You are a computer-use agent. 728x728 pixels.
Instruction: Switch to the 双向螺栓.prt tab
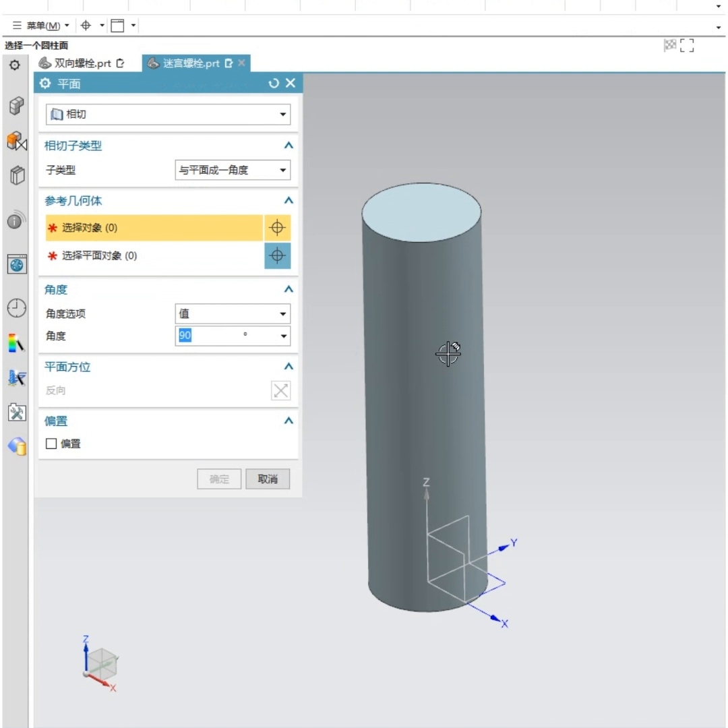82,63
